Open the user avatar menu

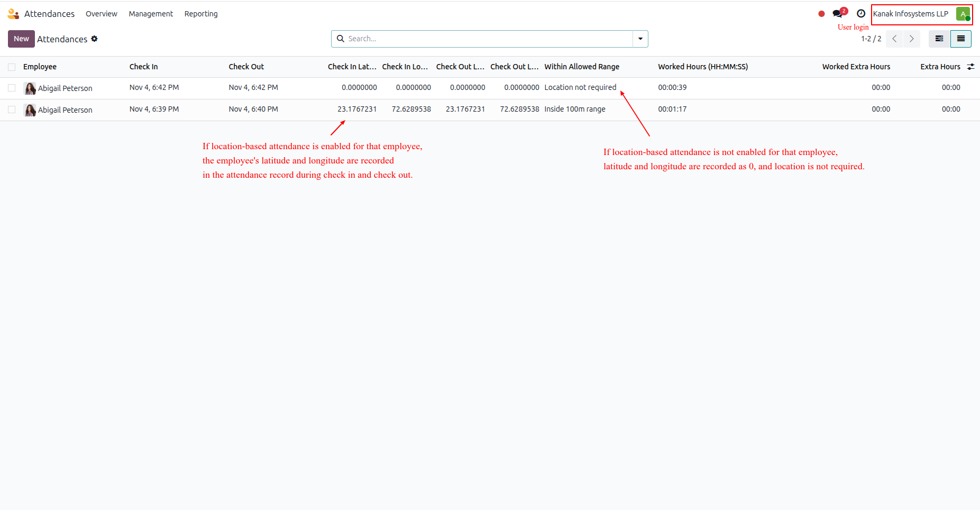(963, 14)
